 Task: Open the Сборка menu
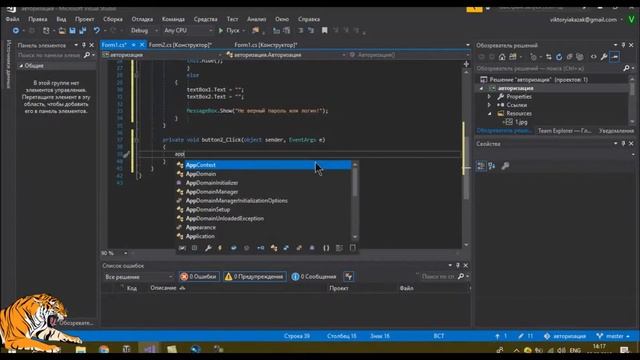[x=113, y=19]
